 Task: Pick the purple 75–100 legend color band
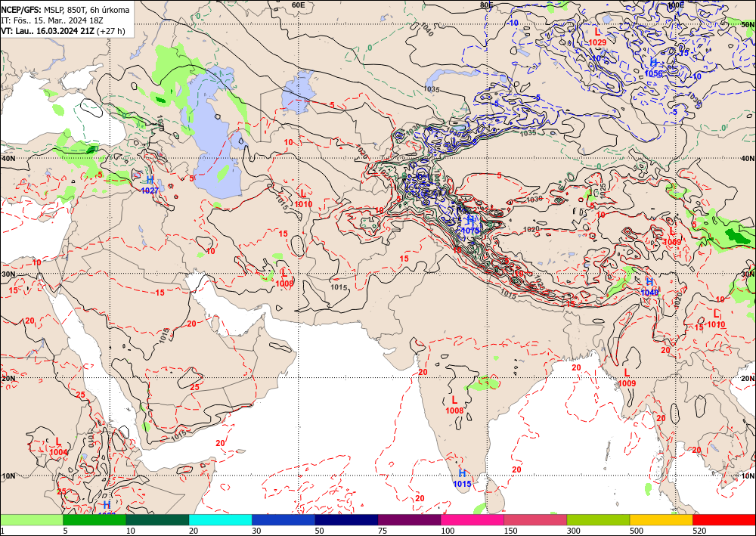(x=409, y=519)
